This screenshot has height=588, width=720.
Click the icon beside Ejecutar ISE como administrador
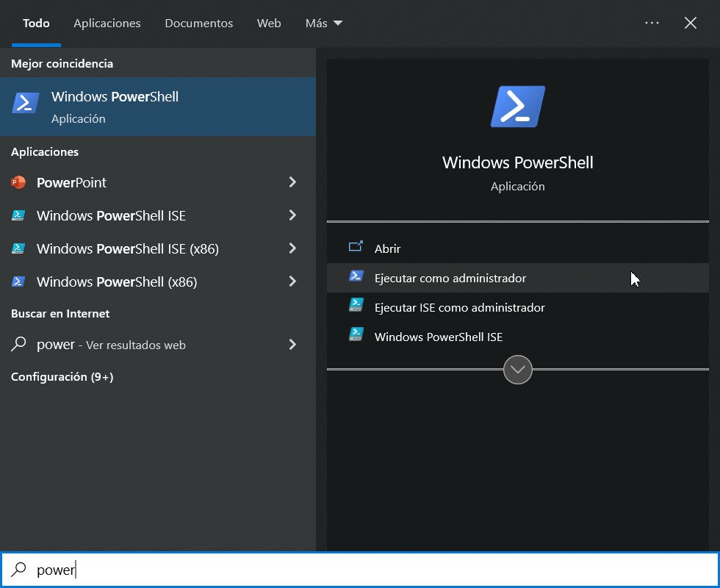click(356, 305)
